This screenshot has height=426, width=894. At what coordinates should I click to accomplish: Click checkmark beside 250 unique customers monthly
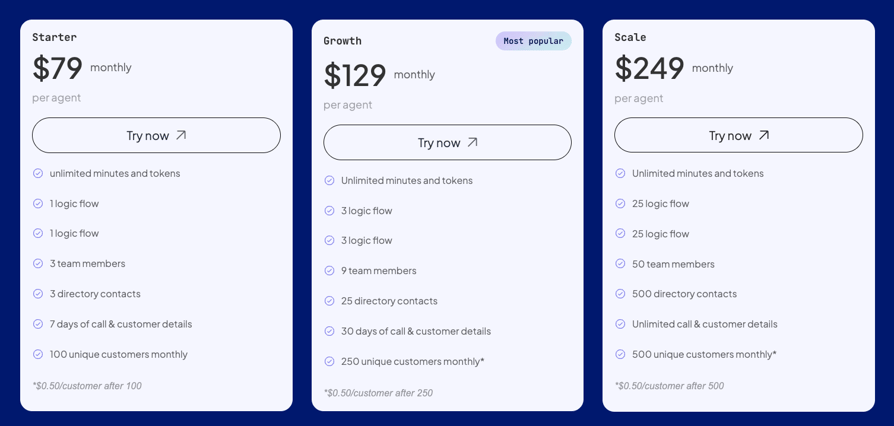pyautogui.click(x=329, y=361)
